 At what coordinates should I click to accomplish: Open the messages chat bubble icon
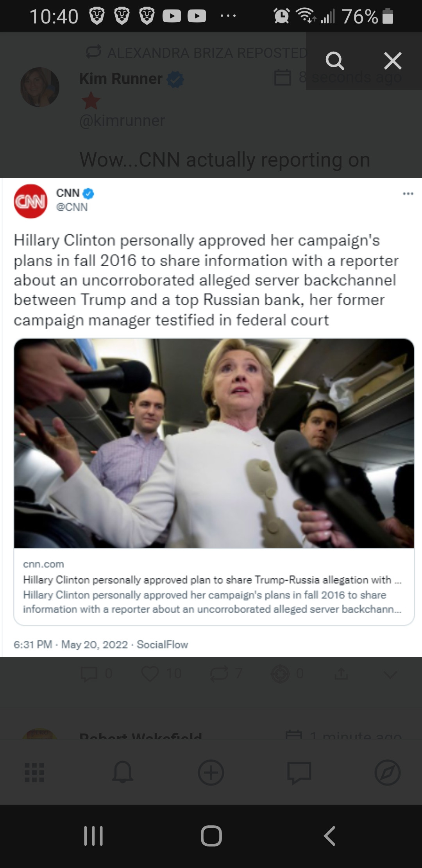[299, 773]
